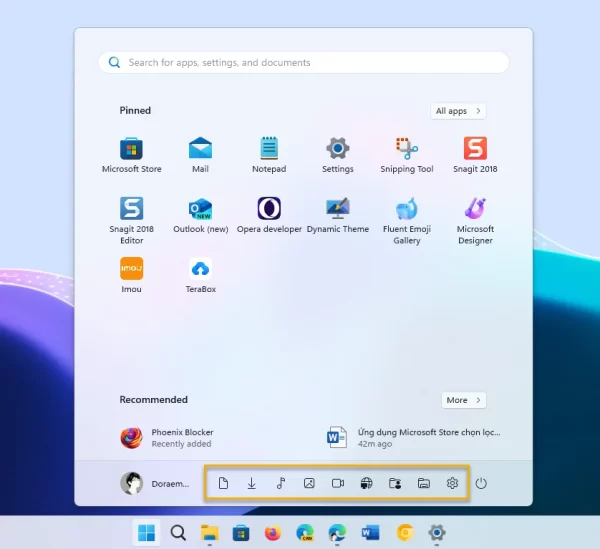Open the recommended Word document from 42m ago
Image resolution: width=600 pixels, height=549 pixels.
point(413,438)
